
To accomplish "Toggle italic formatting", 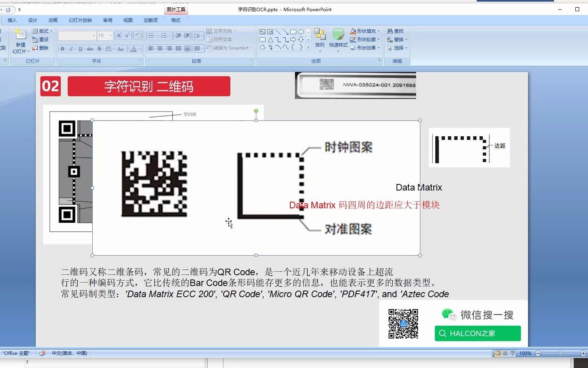I will [x=71, y=49].
